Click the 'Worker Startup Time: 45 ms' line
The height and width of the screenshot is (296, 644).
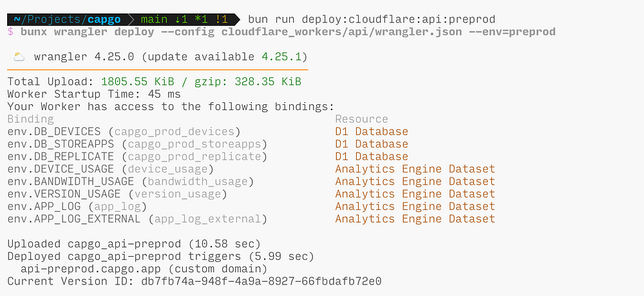[x=94, y=94]
